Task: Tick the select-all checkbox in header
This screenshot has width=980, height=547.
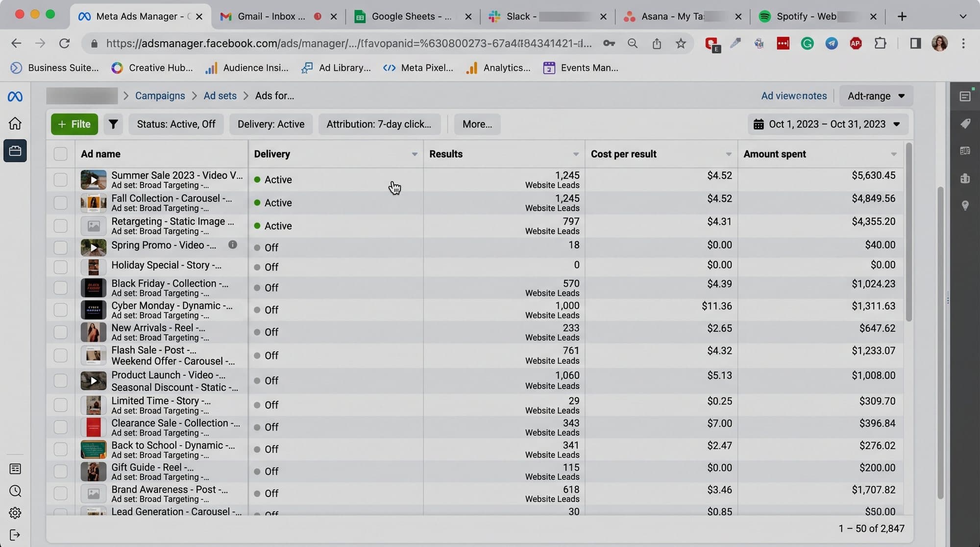Action: 60,154
